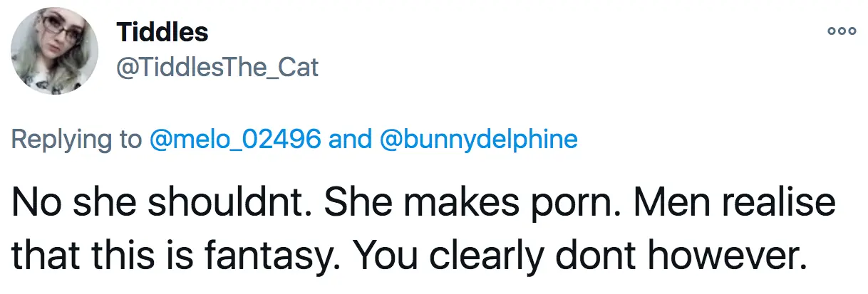This screenshot has height=294, width=868.
Task: Click the "Replying to" label
Action: [77, 139]
